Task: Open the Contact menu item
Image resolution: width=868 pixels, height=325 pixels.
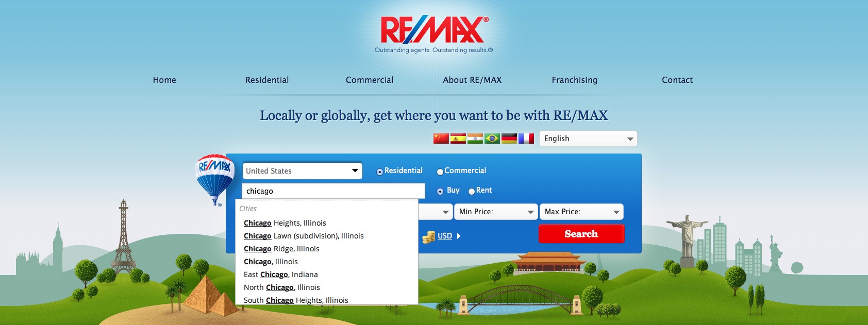Action: coord(677,80)
